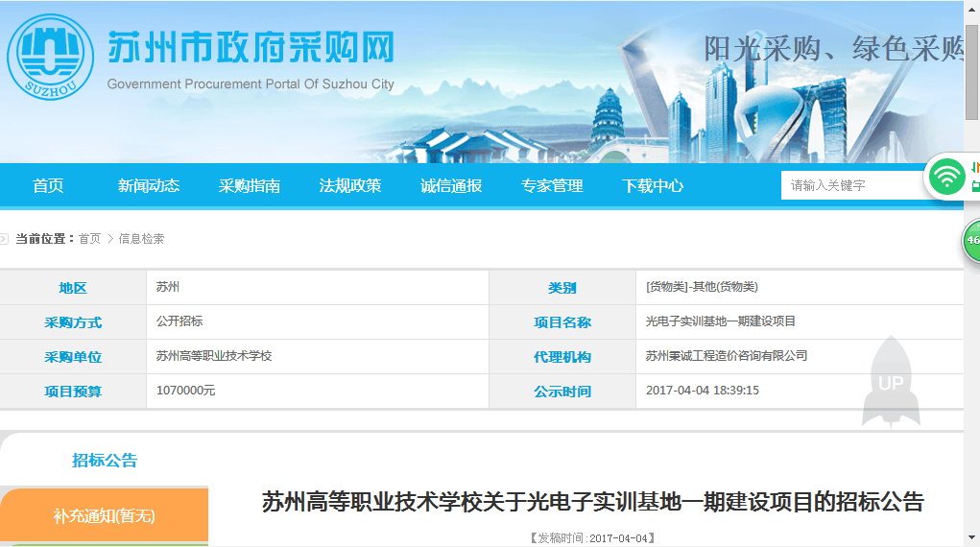
Task: Open the 采购指南 navigation menu item
Action: [250, 185]
